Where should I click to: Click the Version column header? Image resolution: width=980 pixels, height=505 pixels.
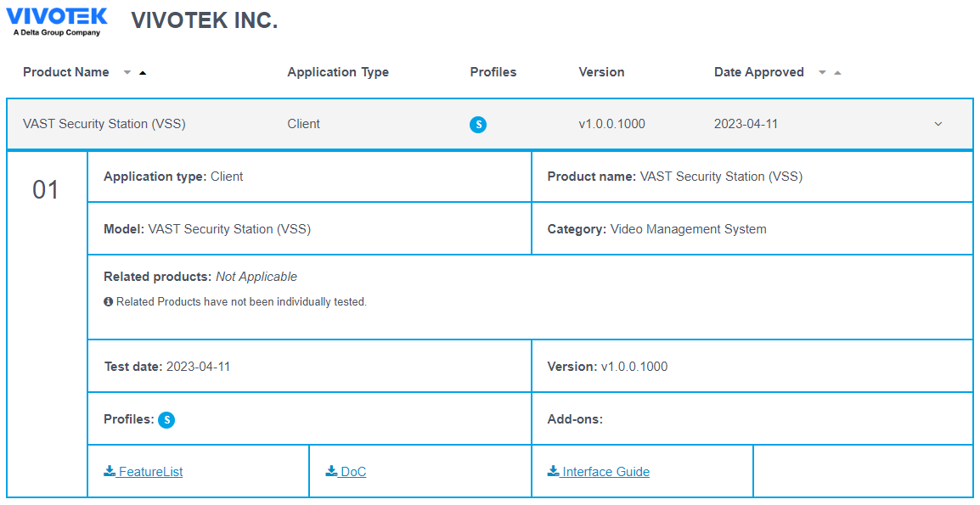[x=601, y=72]
